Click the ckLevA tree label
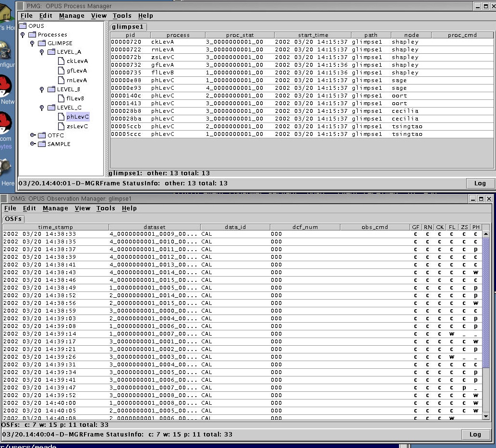496x448 pixels. coord(77,61)
